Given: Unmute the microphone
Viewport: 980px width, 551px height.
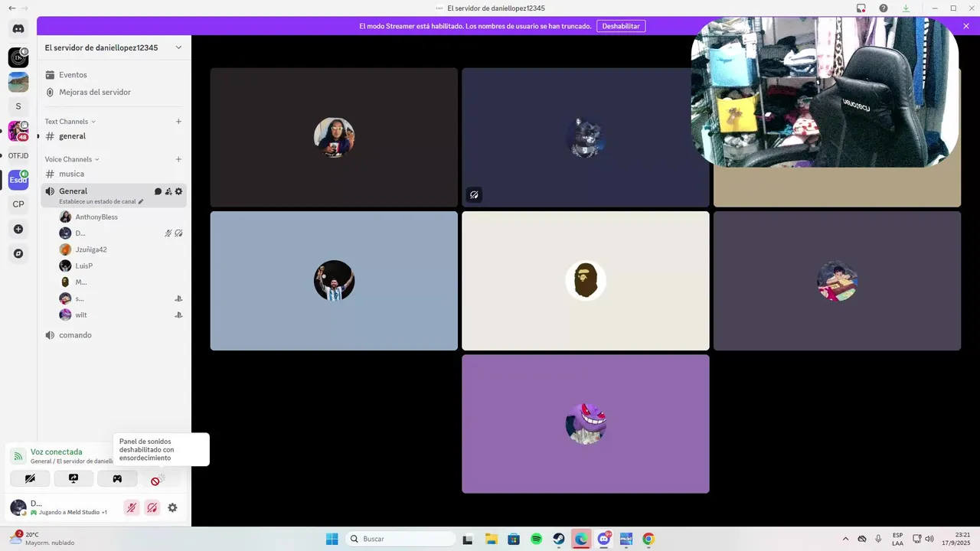Looking at the screenshot, I should point(132,507).
